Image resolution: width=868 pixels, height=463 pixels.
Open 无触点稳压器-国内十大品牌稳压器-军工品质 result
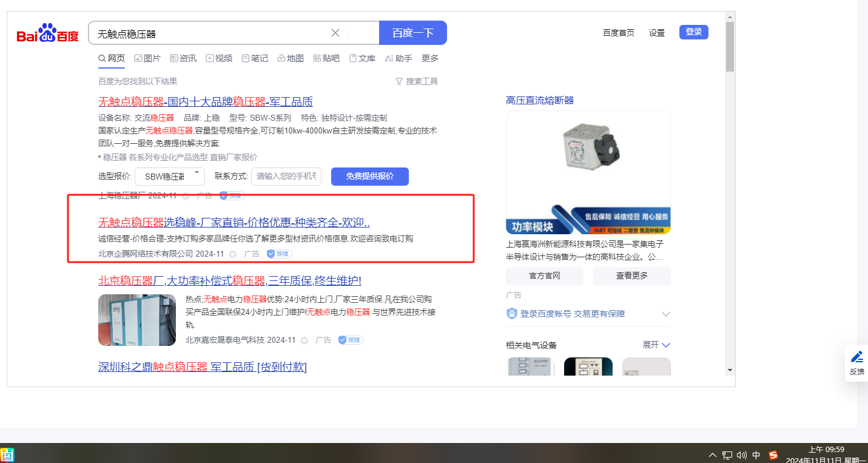click(x=206, y=101)
